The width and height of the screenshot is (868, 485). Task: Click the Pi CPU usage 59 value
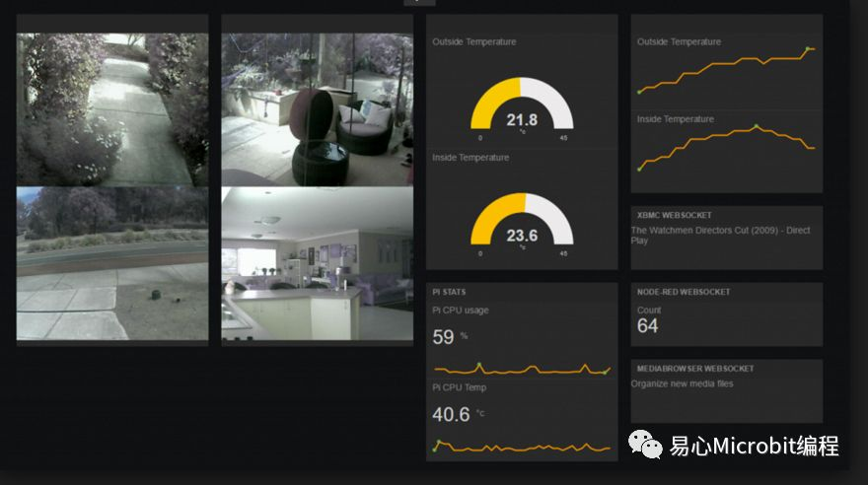click(443, 337)
